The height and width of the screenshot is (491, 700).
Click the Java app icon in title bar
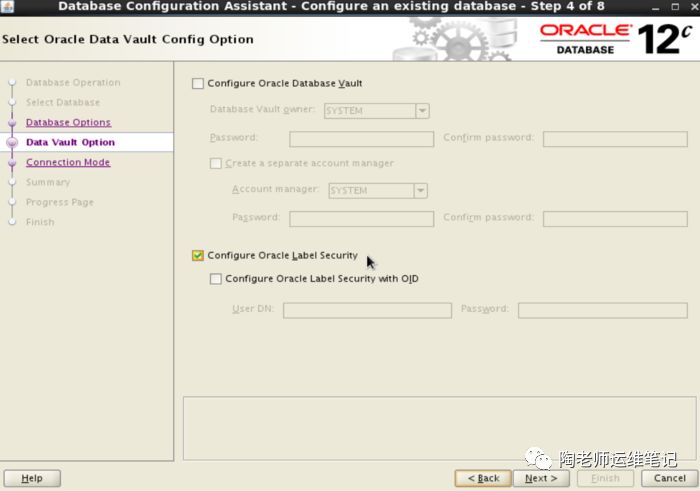click(x=7, y=6)
